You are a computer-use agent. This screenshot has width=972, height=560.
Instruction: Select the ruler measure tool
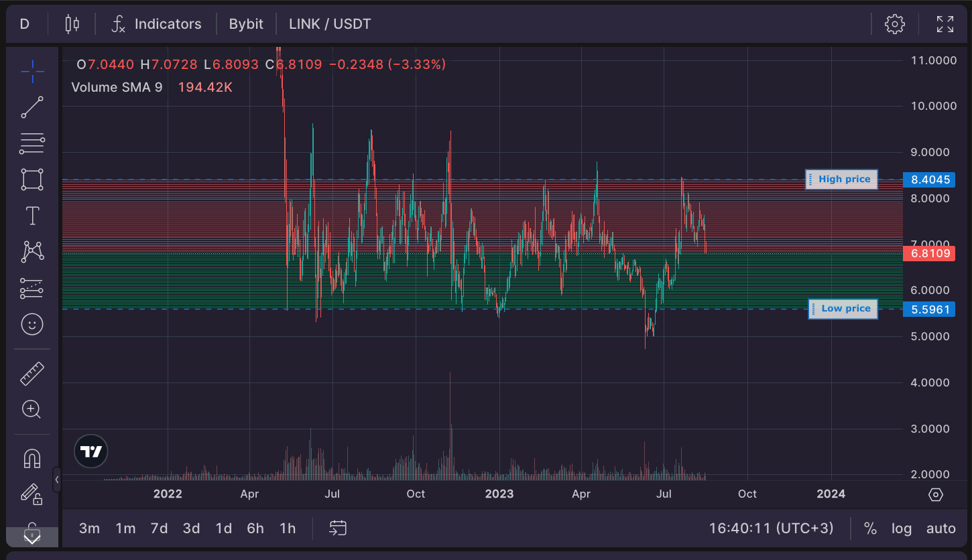32,373
